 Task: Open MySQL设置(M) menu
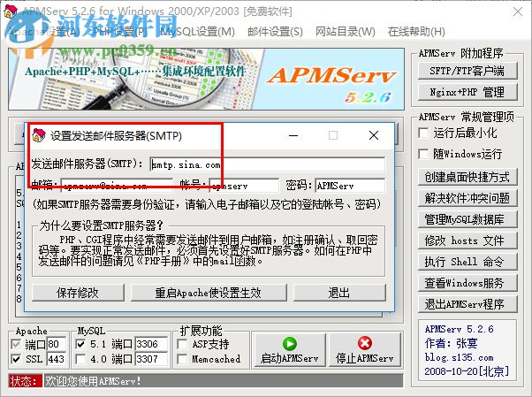click(x=198, y=32)
